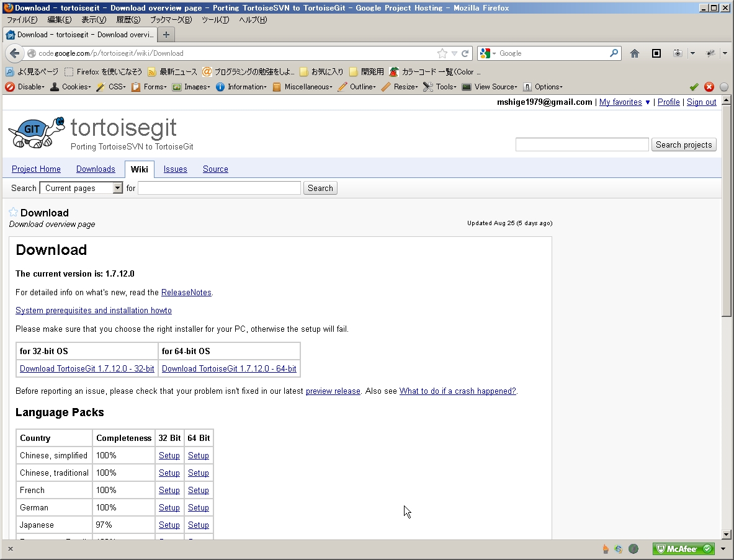Open the Images dropdown menu
Screen dimensions: 734x560
[191, 87]
